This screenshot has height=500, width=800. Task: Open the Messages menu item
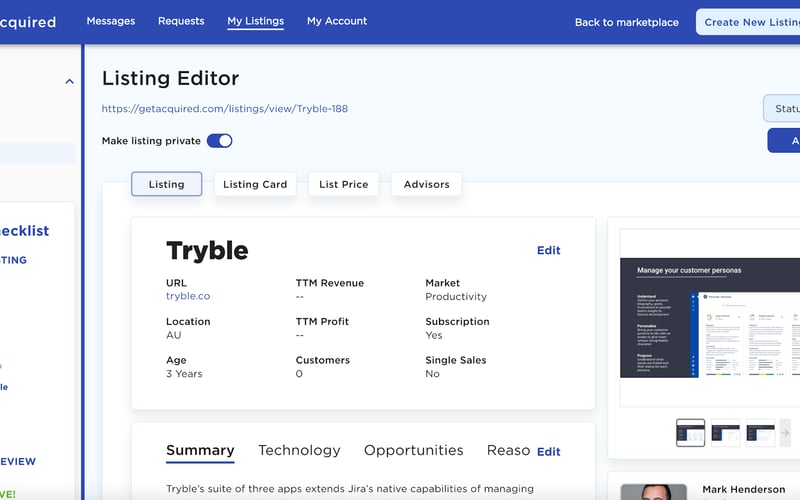click(x=111, y=21)
